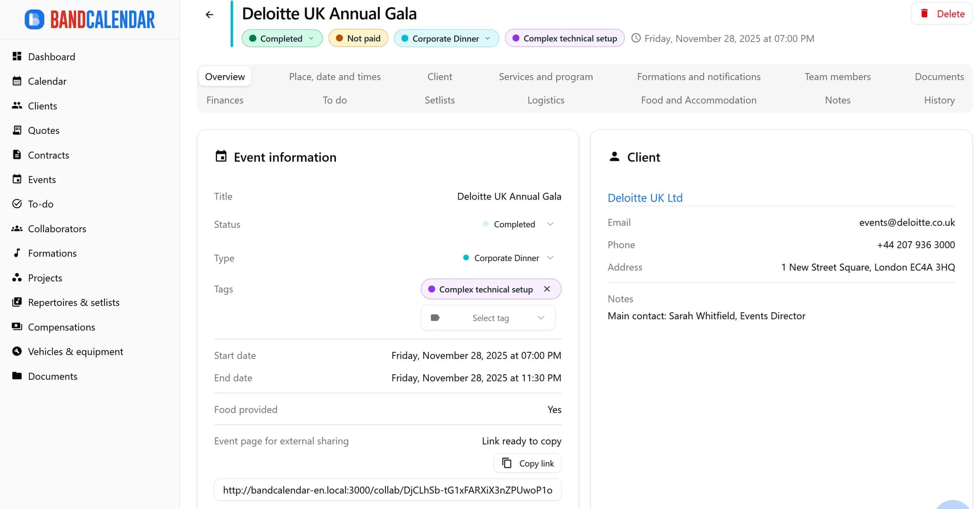Open Formations and notifications tab

pos(699,77)
